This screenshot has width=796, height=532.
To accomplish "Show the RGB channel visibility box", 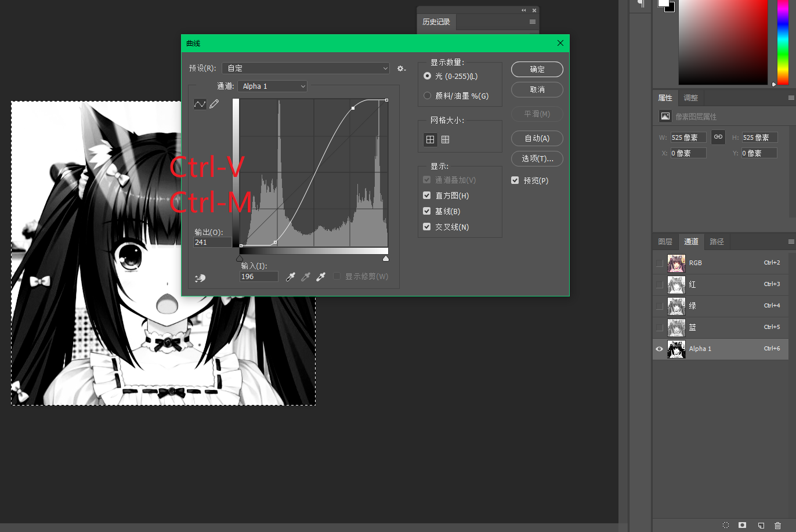I will (659, 263).
